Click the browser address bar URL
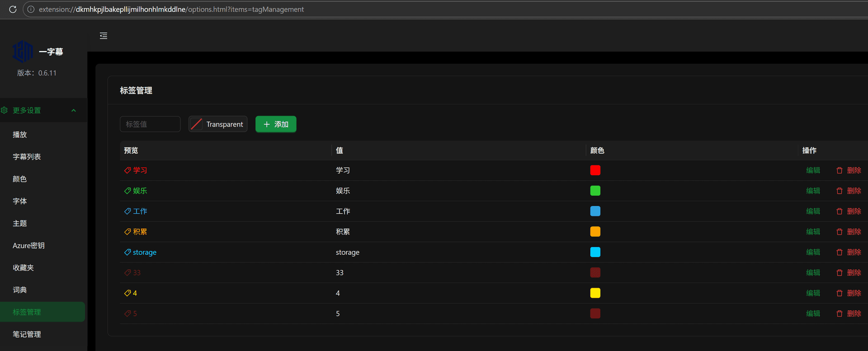The width and height of the screenshot is (868, 351). pos(171,9)
